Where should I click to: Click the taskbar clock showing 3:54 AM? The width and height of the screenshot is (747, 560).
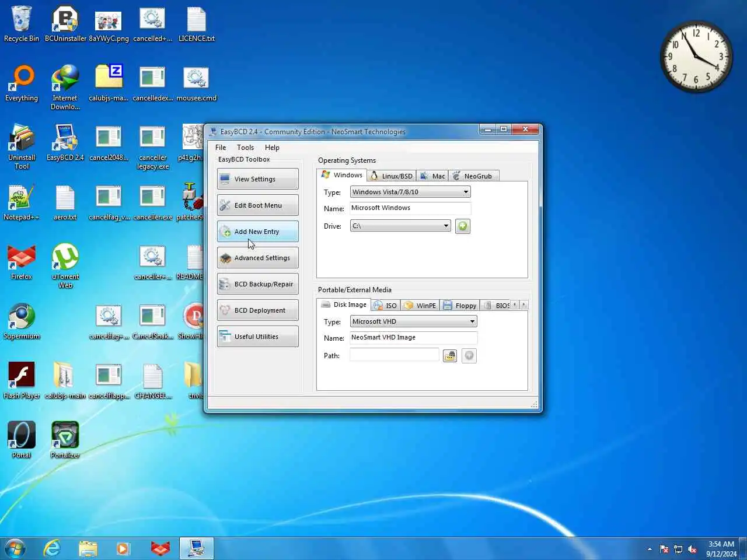(721, 549)
